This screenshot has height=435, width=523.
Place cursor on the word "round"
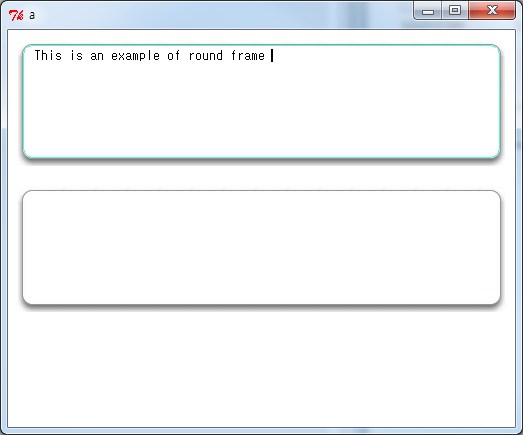tap(205, 55)
